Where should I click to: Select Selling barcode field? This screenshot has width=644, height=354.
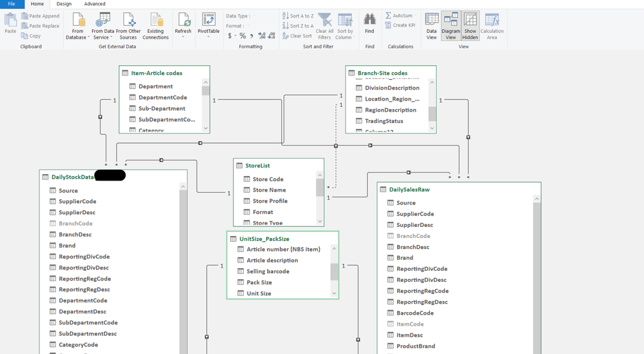[x=268, y=271]
